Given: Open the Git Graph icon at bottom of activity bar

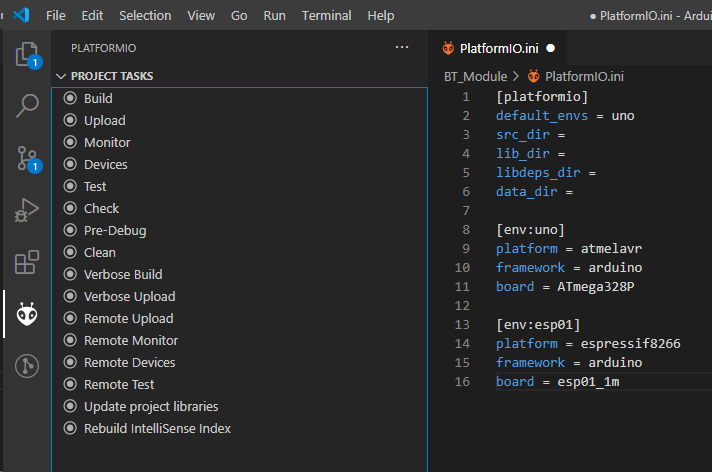Looking at the screenshot, I should (x=27, y=366).
